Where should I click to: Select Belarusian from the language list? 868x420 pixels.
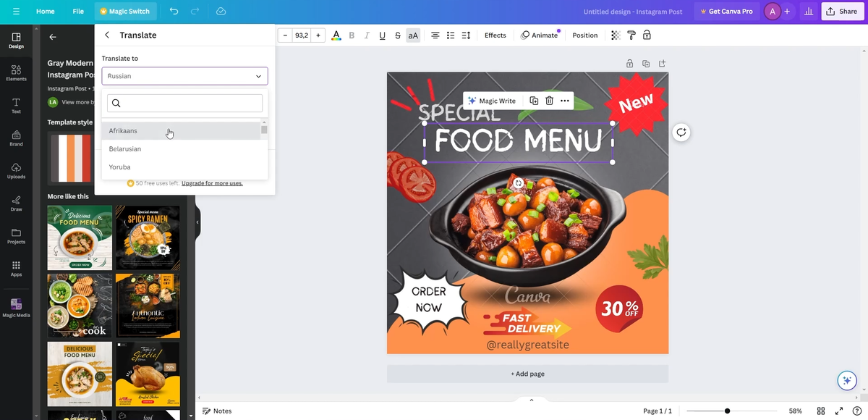pos(181,149)
